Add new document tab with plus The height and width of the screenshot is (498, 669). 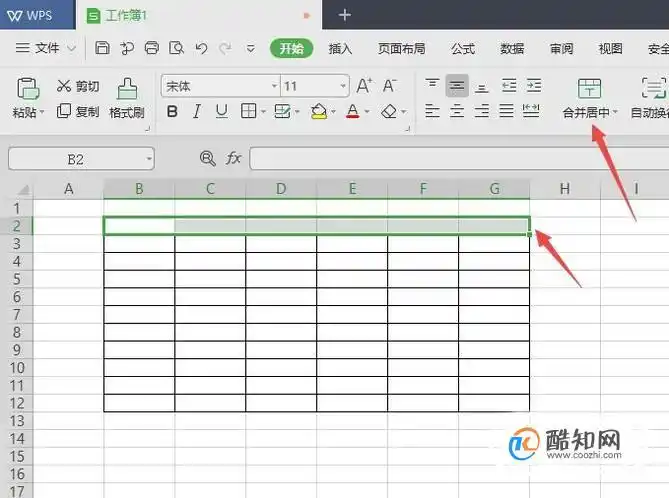click(344, 15)
